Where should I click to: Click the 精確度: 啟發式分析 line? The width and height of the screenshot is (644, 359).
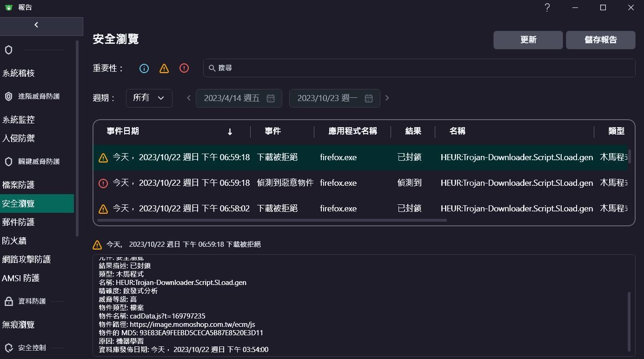(x=128, y=291)
